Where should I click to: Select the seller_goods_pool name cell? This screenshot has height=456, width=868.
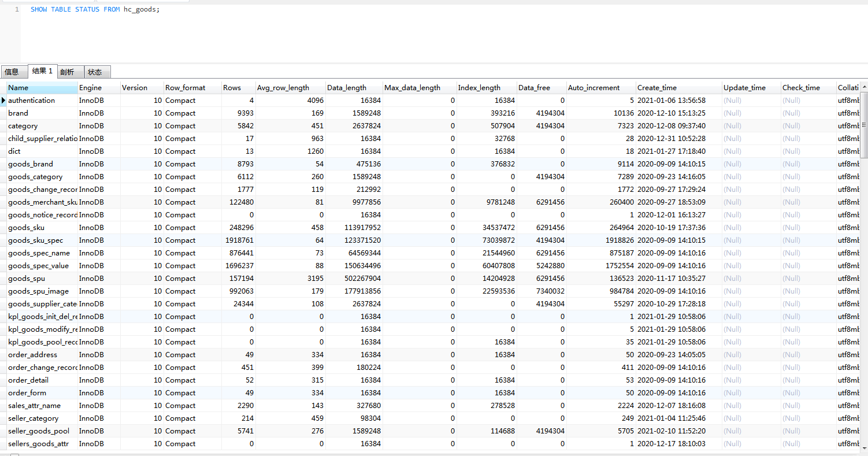tap(42, 431)
